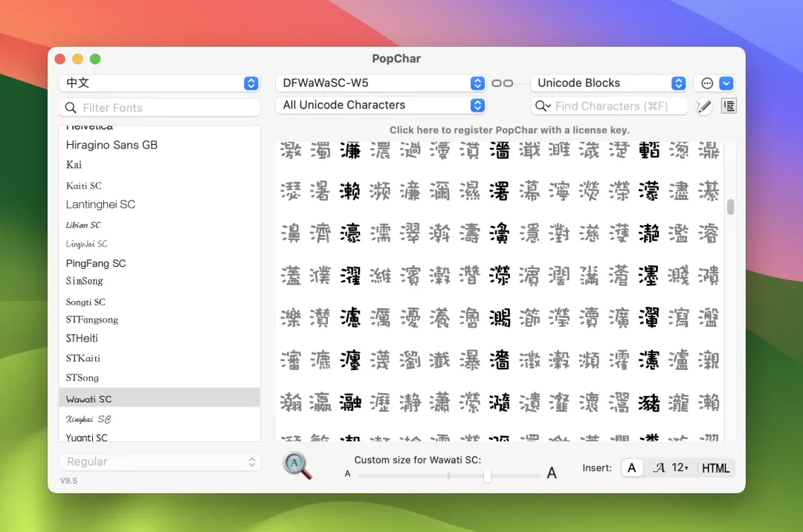Open the 12 point size dropdown
The image size is (803, 532).
click(x=680, y=467)
